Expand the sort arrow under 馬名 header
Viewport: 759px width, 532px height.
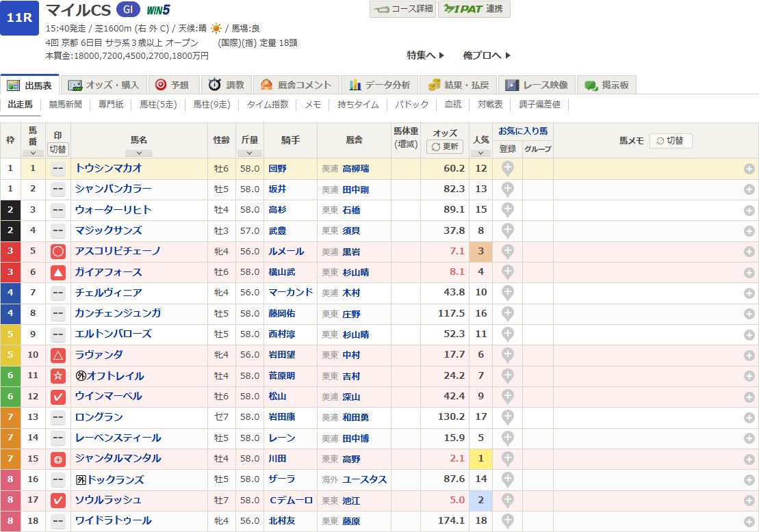139,153
